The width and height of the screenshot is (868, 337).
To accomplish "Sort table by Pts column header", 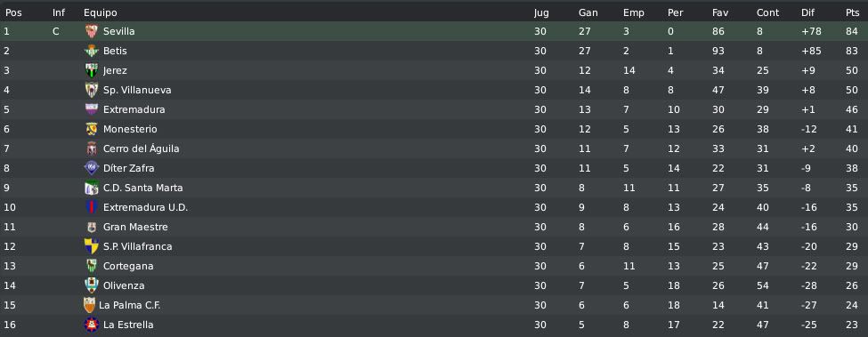I will pyautogui.click(x=852, y=12).
